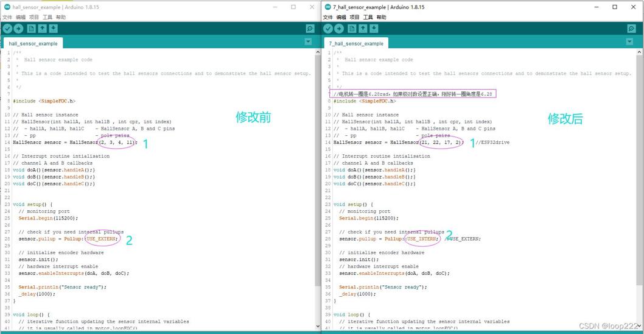Click Open sketch icon in left window

tap(42, 29)
